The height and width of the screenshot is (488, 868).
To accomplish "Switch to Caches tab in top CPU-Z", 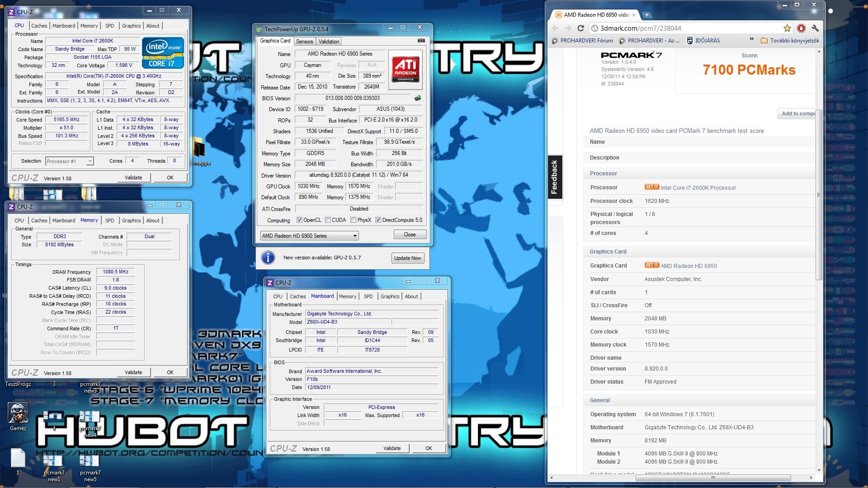I will click(39, 26).
